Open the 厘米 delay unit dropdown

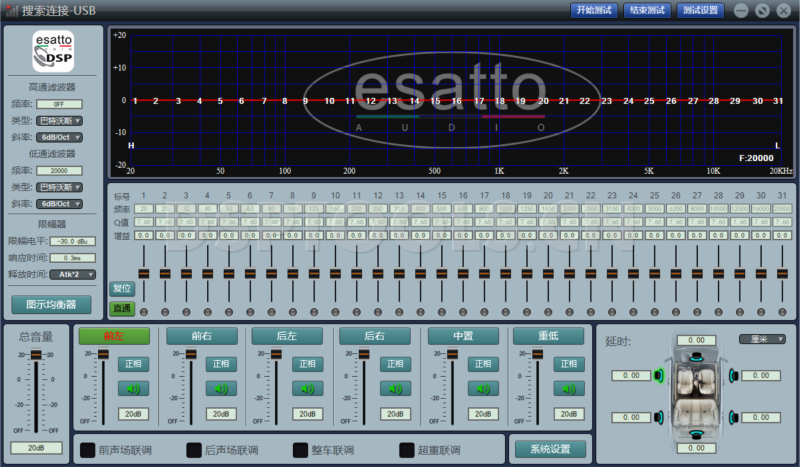pyautogui.click(x=762, y=339)
